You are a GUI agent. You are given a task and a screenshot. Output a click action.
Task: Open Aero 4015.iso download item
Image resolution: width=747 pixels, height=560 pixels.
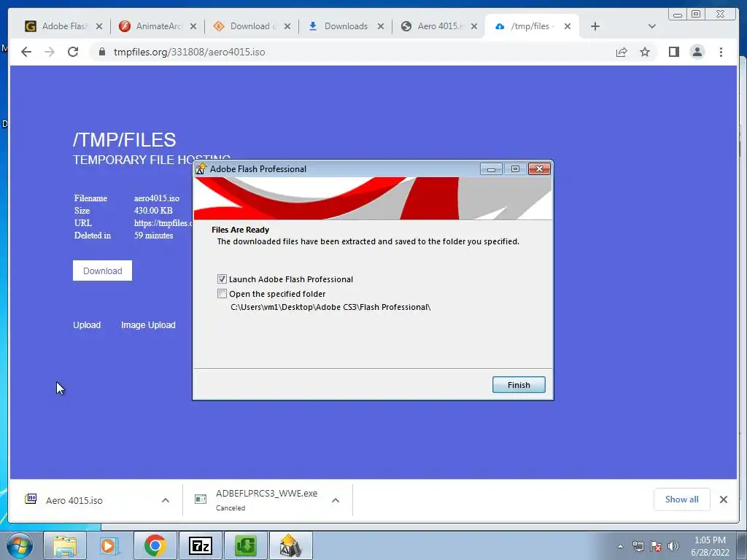click(74, 500)
